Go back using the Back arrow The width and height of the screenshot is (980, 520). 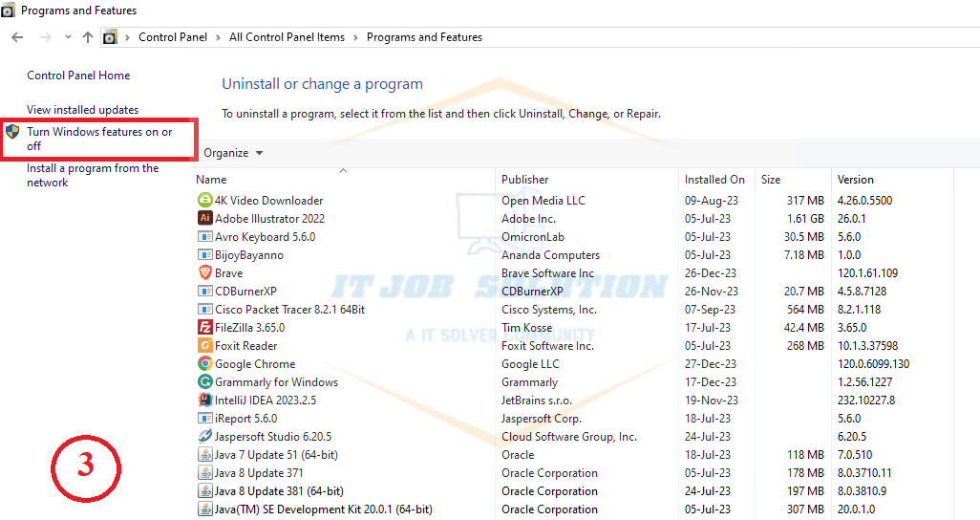(x=17, y=37)
